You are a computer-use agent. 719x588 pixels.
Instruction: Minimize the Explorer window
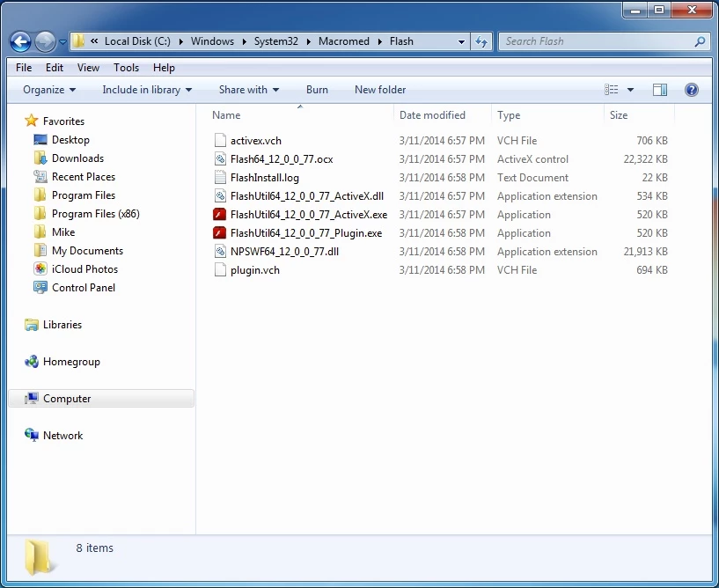[635, 10]
